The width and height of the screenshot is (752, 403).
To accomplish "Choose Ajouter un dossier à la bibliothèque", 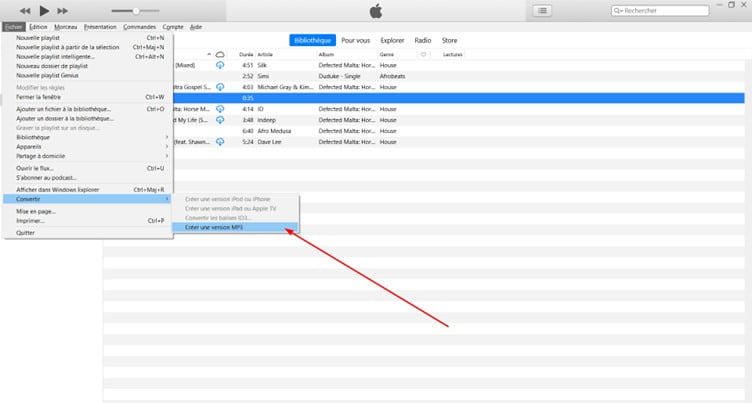I will coord(88,119).
